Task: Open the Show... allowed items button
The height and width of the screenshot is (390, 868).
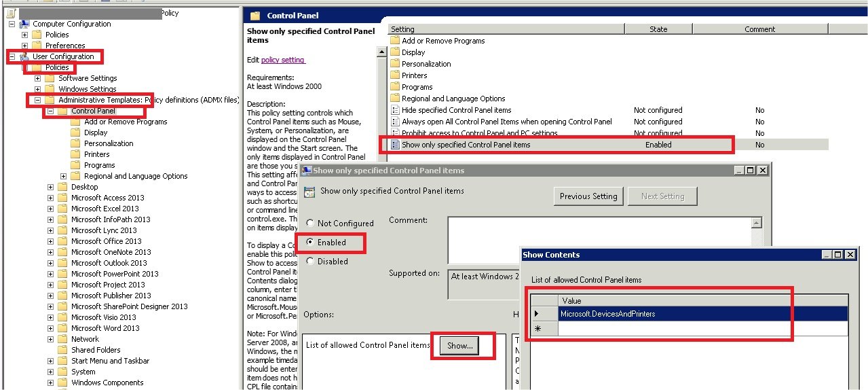Action: coord(459,346)
